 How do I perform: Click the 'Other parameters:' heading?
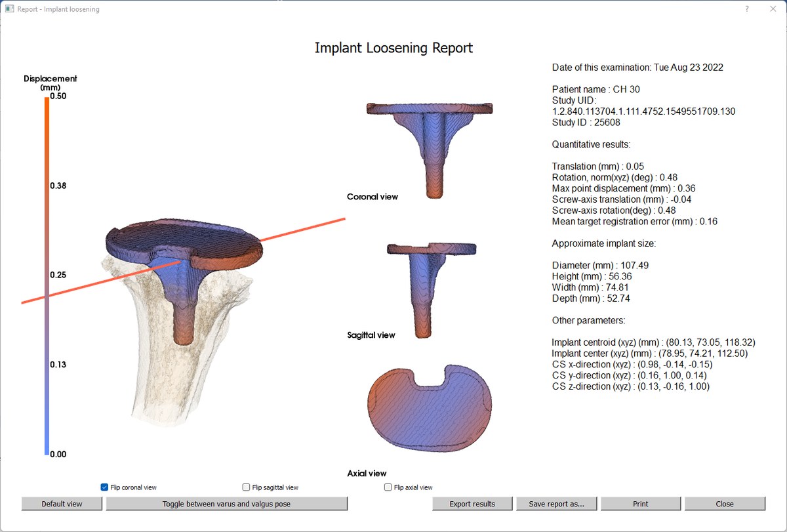(589, 321)
